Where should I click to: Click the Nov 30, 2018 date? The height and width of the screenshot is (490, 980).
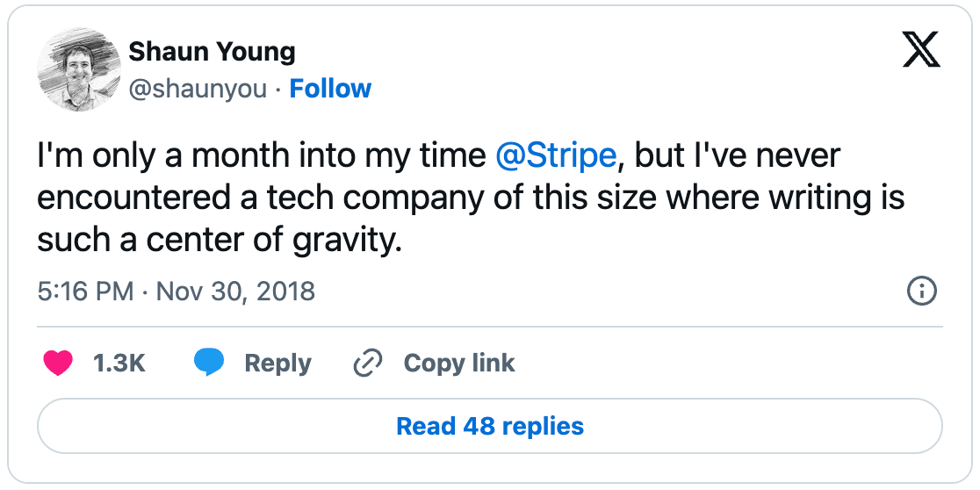(x=235, y=291)
